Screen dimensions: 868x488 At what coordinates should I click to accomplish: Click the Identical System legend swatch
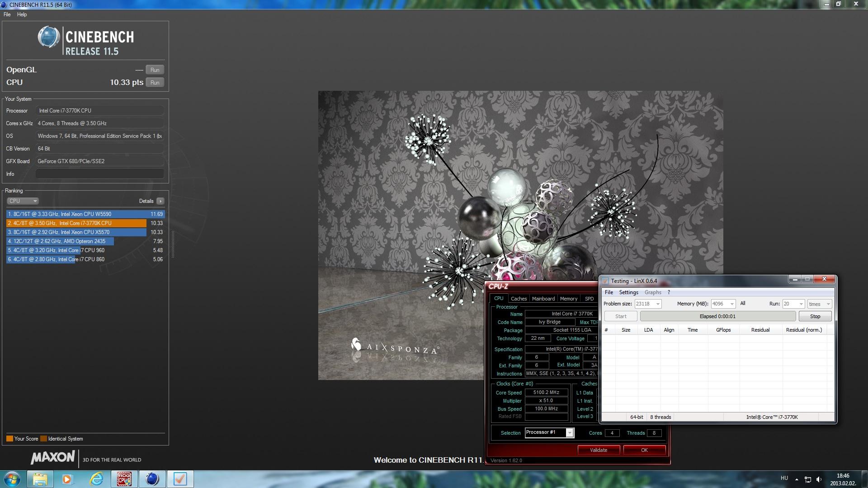tap(43, 439)
